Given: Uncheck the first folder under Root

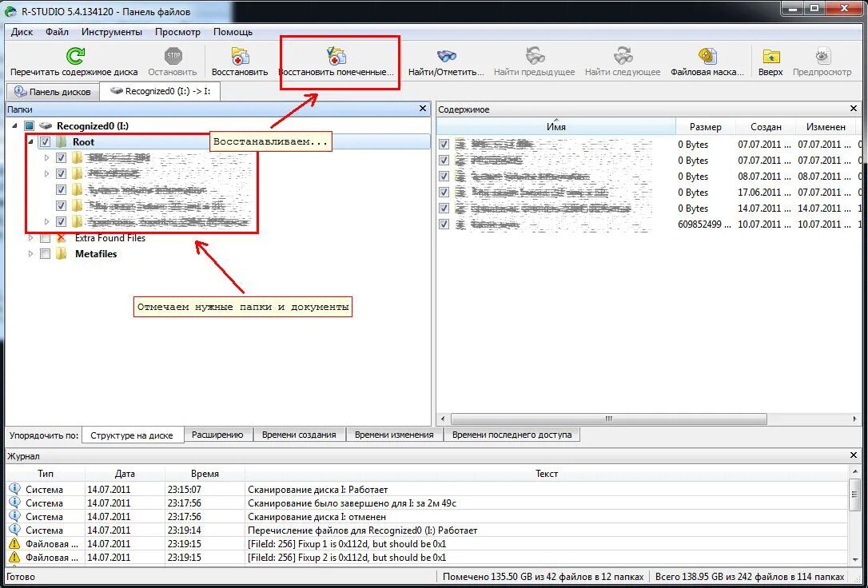Looking at the screenshot, I should 62,157.
